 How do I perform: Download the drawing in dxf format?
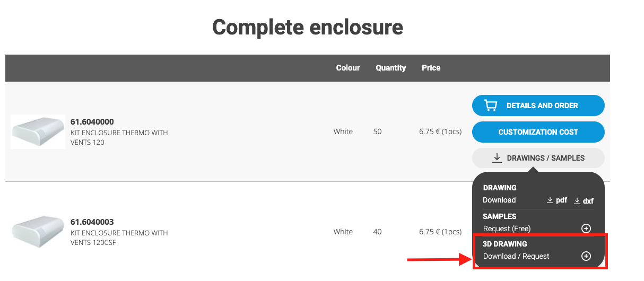pos(584,200)
